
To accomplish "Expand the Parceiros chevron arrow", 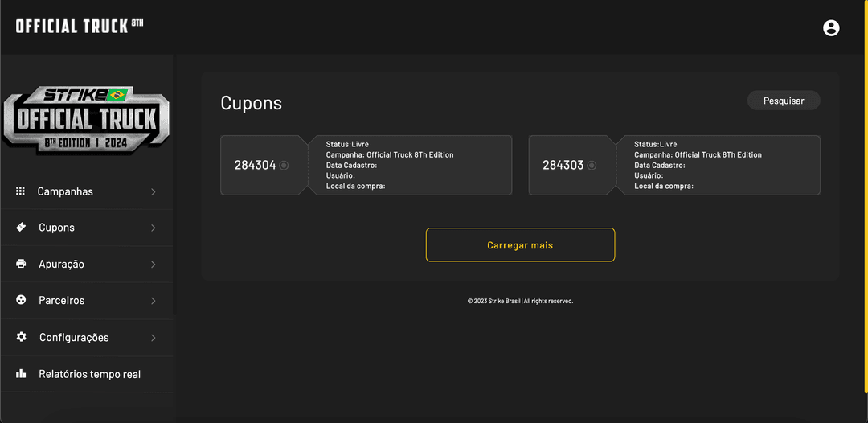I will coord(154,301).
